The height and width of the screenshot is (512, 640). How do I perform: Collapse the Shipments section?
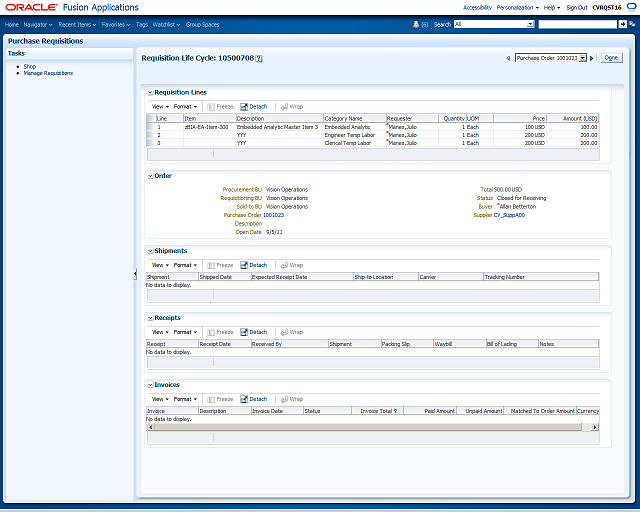(150, 251)
